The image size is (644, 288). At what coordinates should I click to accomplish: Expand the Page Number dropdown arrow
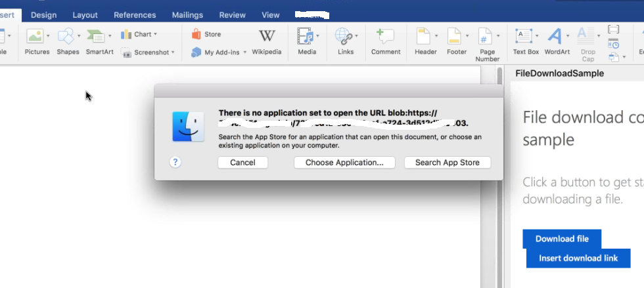coord(498,36)
